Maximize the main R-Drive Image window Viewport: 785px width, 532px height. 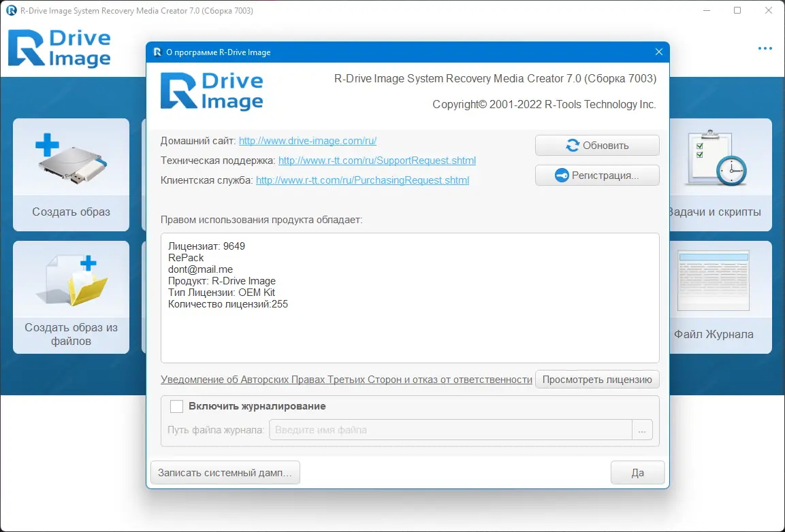[737, 10]
